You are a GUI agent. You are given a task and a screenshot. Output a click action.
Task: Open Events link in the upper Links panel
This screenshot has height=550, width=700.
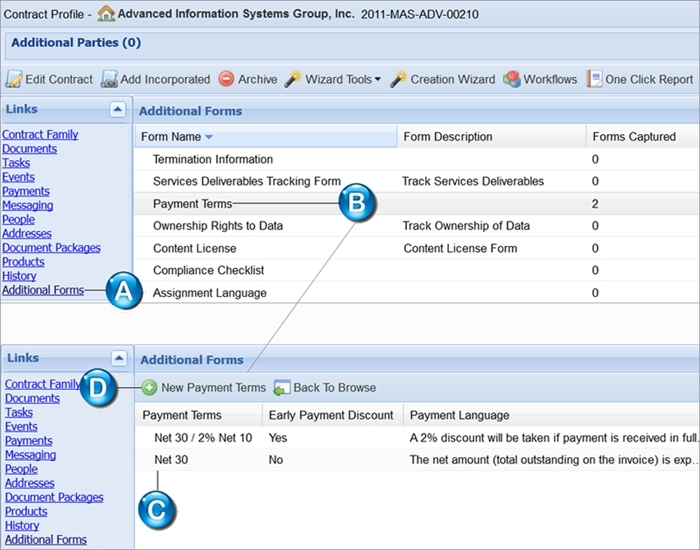[18, 177]
